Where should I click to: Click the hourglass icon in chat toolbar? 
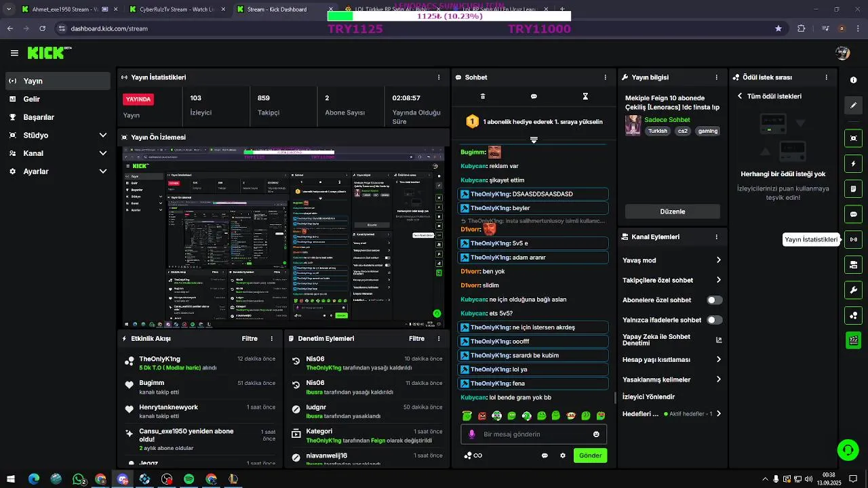(585, 96)
